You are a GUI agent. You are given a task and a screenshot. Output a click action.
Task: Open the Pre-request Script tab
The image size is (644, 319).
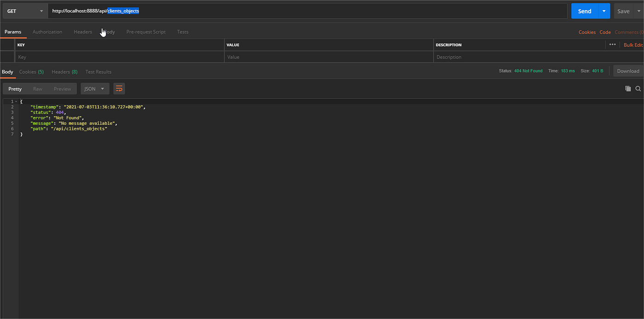pyautogui.click(x=146, y=32)
